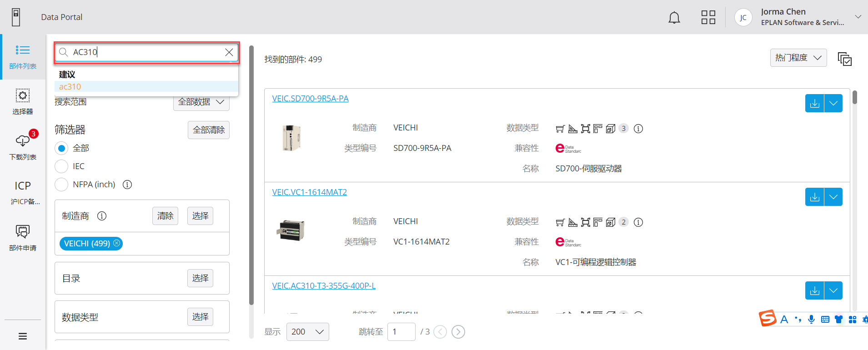Click the SD700 servo drive thumbnail
868x350 pixels.
point(291,138)
